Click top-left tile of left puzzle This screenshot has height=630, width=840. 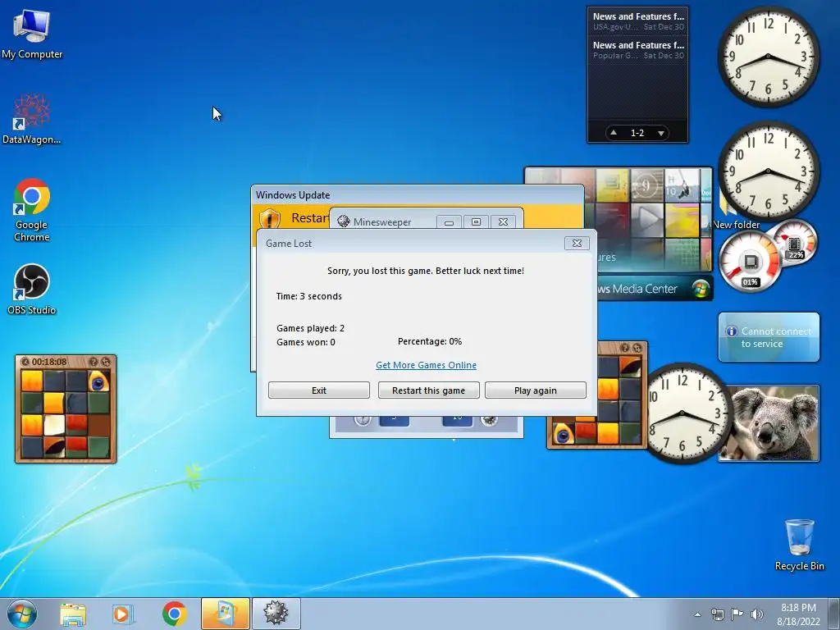pos(32,381)
